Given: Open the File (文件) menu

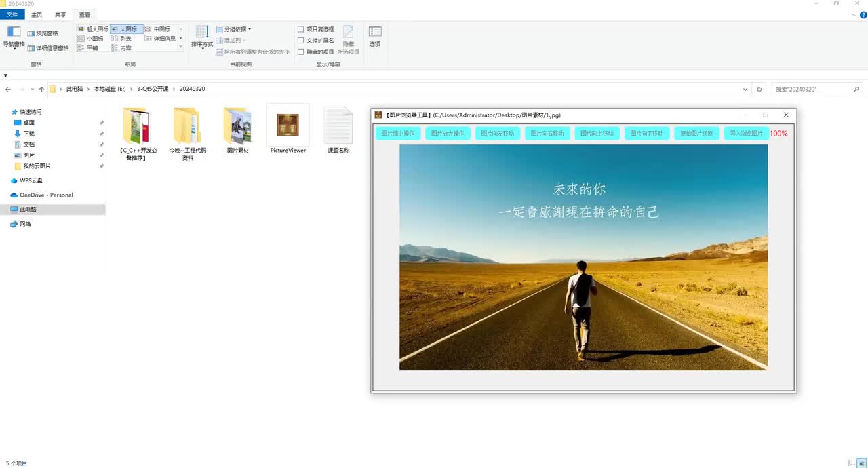Looking at the screenshot, I should pyautogui.click(x=12, y=14).
